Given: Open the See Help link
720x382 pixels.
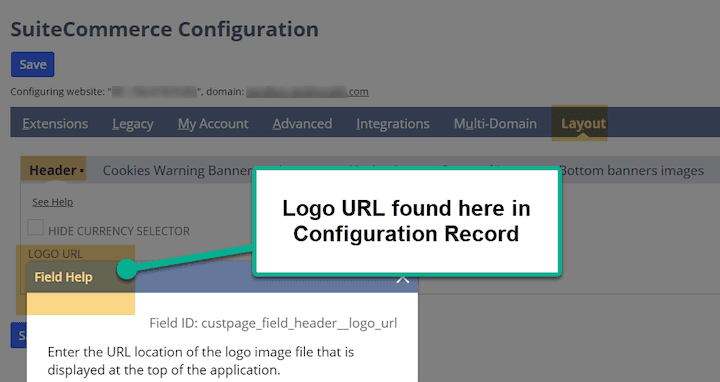Looking at the screenshot, I should click(x=53, y=202).
